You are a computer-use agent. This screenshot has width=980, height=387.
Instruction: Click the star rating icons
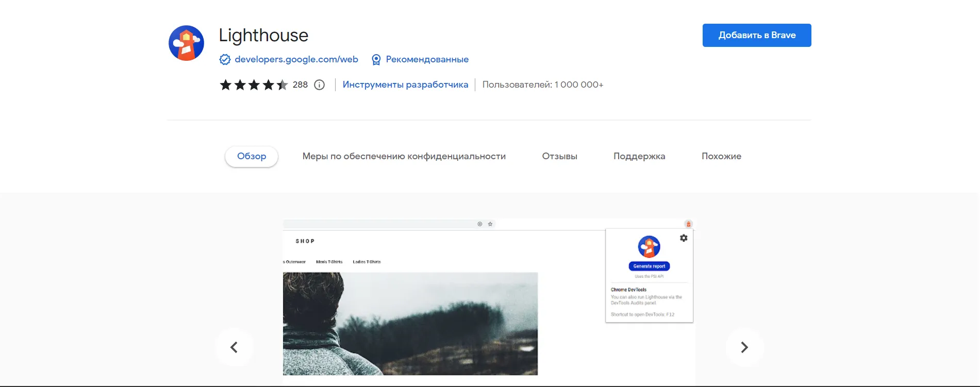coord(254,85)
